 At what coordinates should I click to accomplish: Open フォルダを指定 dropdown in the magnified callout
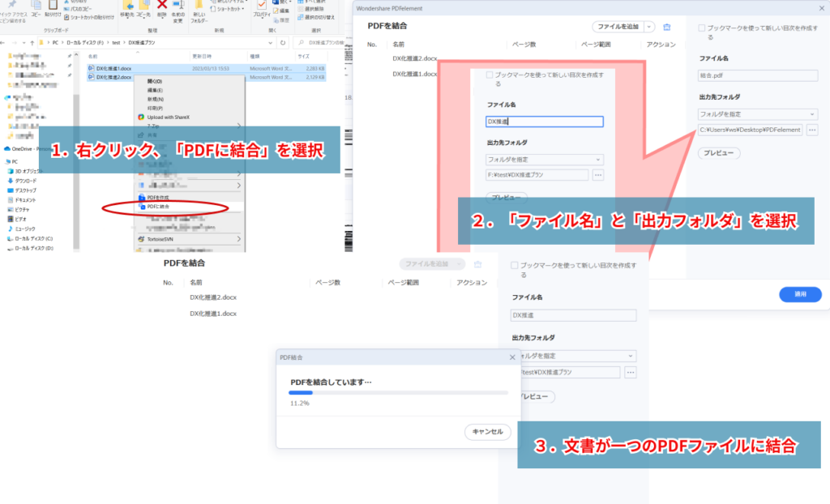tap(545, 160)
